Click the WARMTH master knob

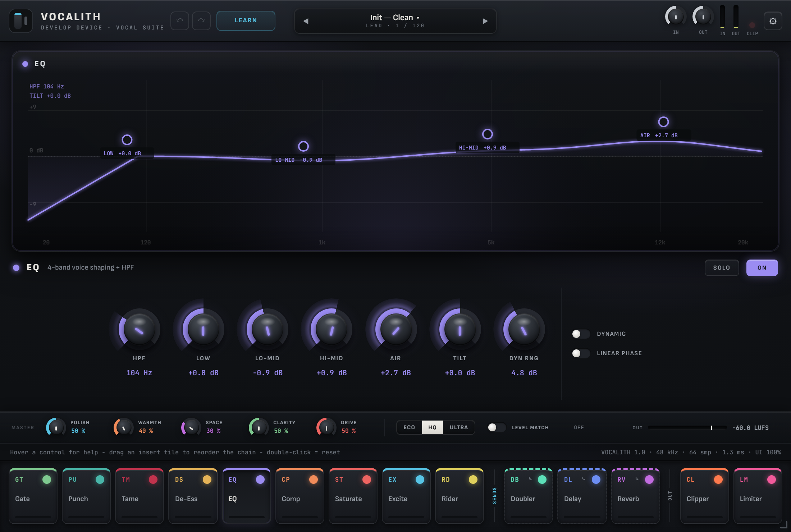(x=123, y=427)
